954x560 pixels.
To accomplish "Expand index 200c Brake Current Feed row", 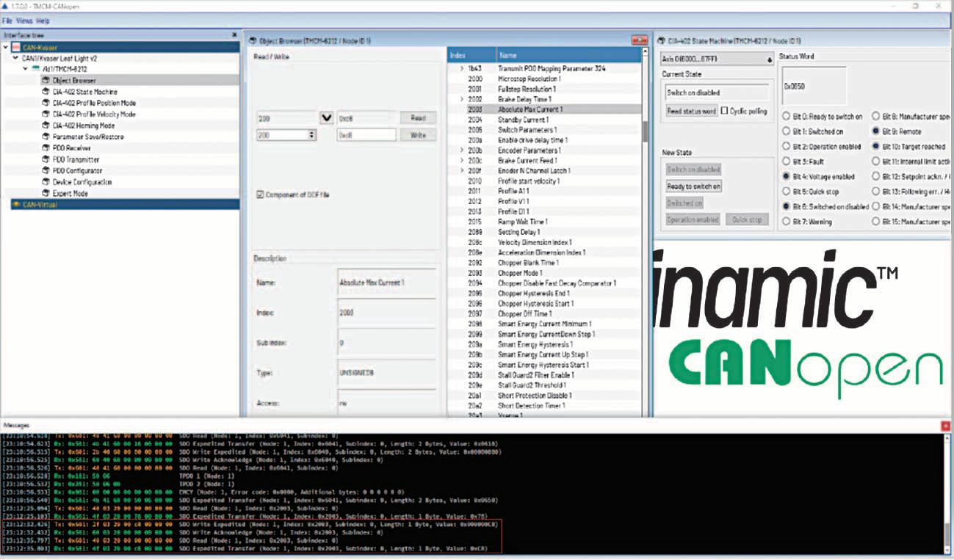I will (x=462, y=161).
